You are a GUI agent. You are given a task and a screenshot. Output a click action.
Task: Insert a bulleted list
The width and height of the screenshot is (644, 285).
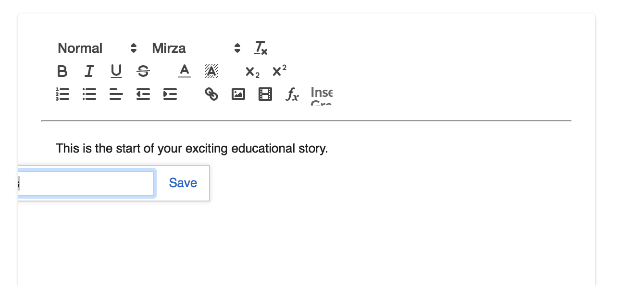[89, 94]
